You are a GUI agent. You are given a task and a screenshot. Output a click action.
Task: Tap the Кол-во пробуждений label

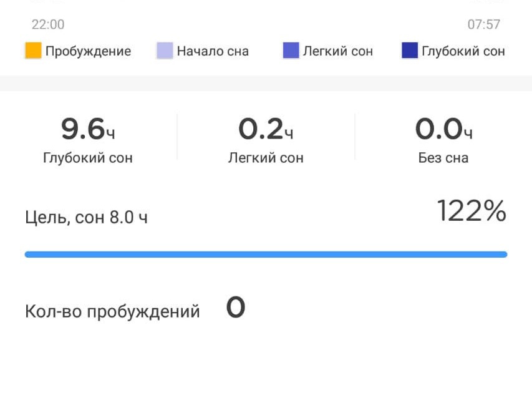click(x=112, y=311)
